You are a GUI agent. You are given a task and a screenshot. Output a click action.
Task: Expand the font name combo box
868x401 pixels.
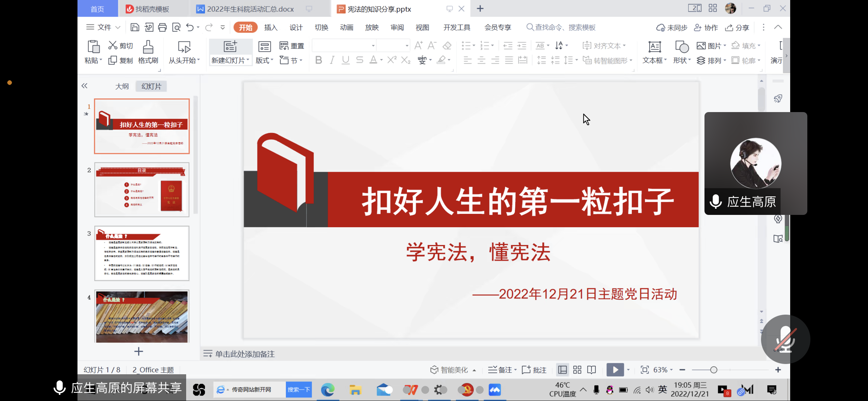(x=373, y=46)
